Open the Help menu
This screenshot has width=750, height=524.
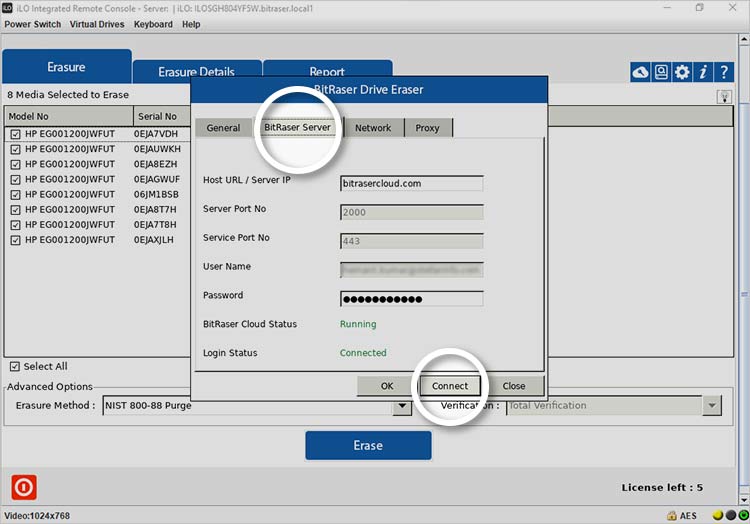191,24
